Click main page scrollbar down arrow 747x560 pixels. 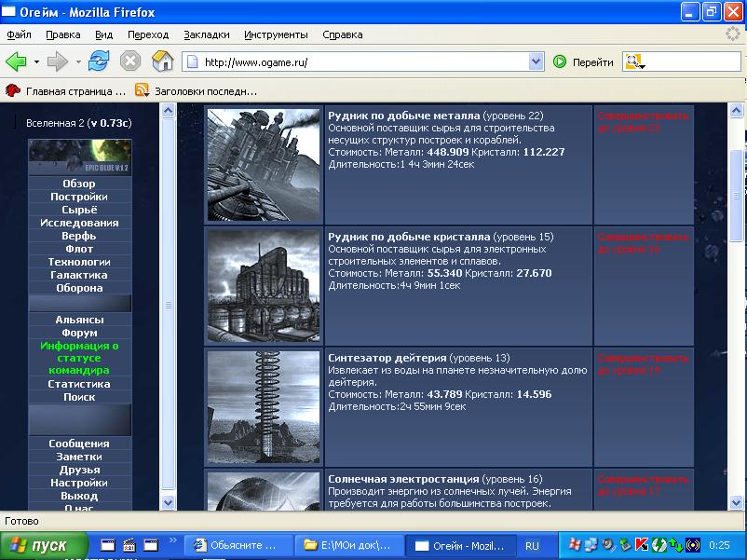[736, 502]
